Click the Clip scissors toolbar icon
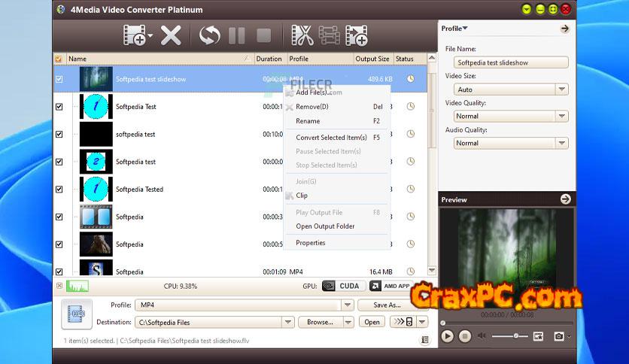 tap(302, 35)
